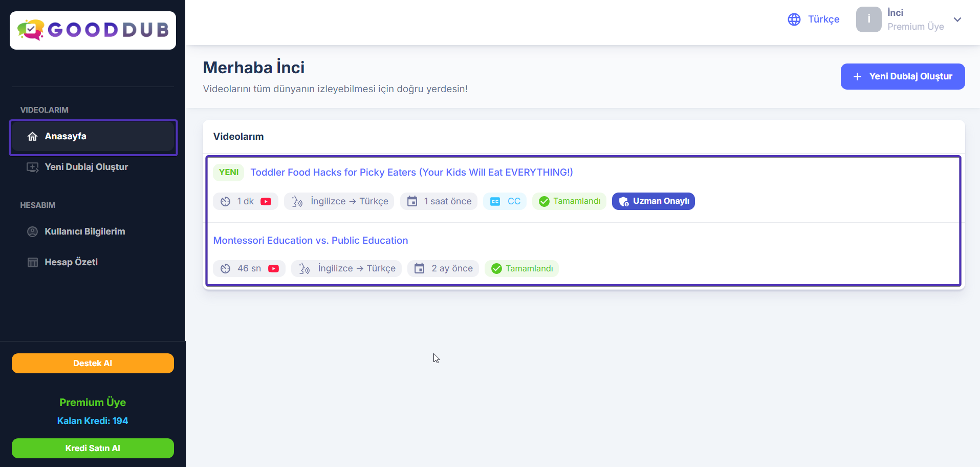Open Toddler Food Hacks video link
The width and height of the screenshot is (980, 467).
[x=411, y=173]
